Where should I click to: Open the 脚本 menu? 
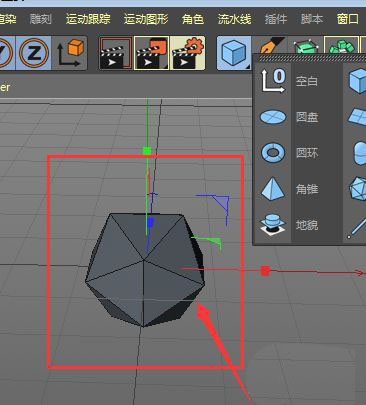coord(312,19)
